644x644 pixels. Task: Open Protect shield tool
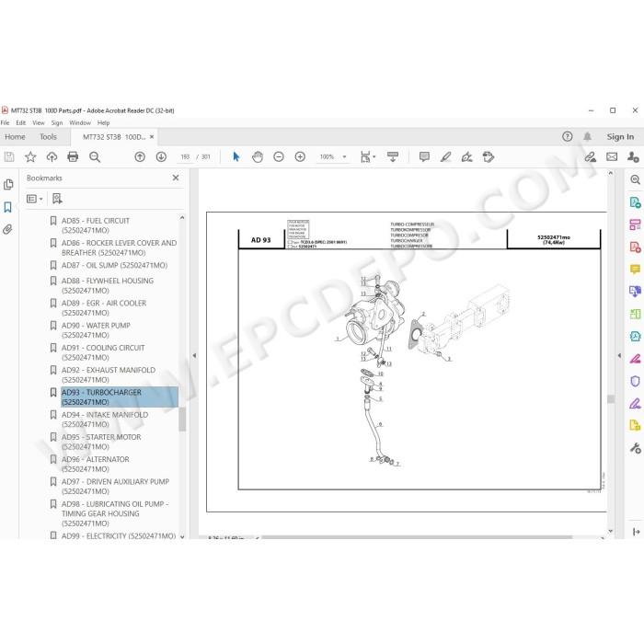635,381
